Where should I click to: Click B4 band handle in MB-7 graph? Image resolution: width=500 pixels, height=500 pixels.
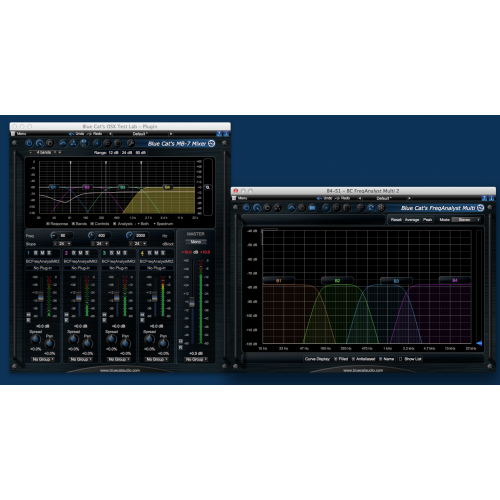click(167, 187)
